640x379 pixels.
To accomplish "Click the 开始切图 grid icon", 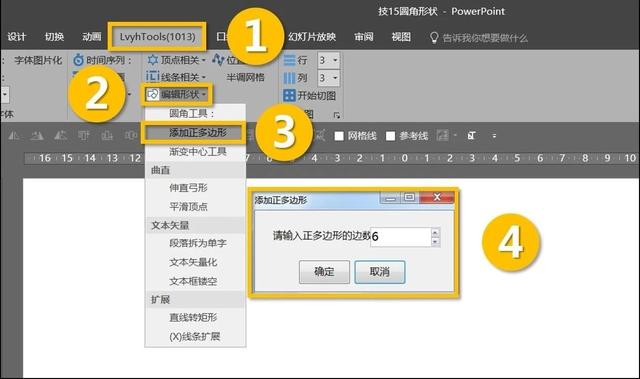I will [x=289, y=95].
